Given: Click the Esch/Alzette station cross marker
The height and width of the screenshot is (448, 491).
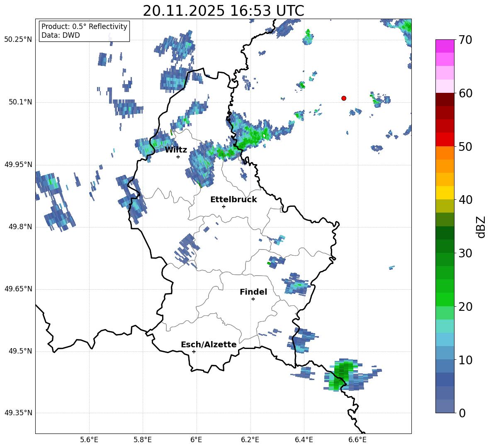Looking at the screenshot, I should coord(194,351).
